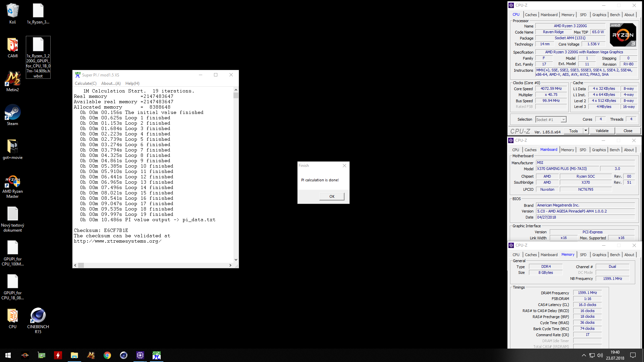Open the GPUPI_for CPU_100M file

point(12,253)
